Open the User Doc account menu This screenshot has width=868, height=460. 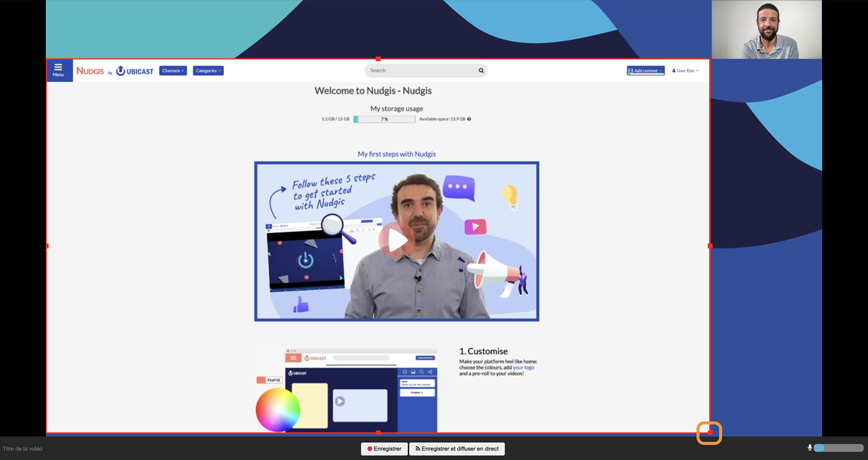pos(685,71)
